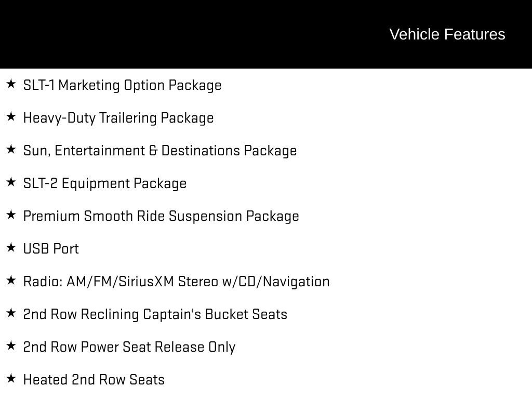Click the SLT-2 Equipment Package entry
This screenshot has height=399, width=532.
(x=105, y=183)
